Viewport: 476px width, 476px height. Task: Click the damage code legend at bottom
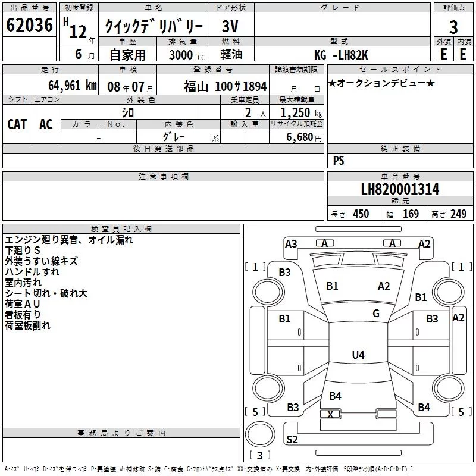pos(209,469)
